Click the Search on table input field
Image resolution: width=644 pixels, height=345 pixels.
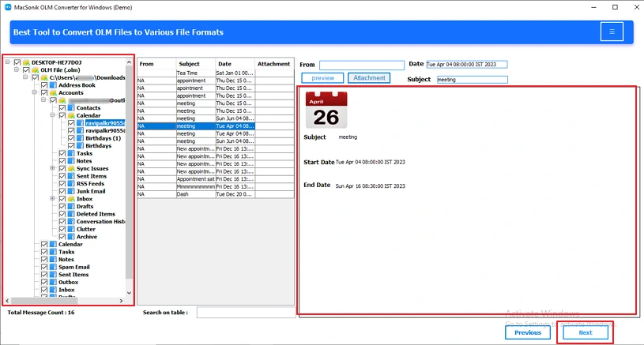point(246,312)
